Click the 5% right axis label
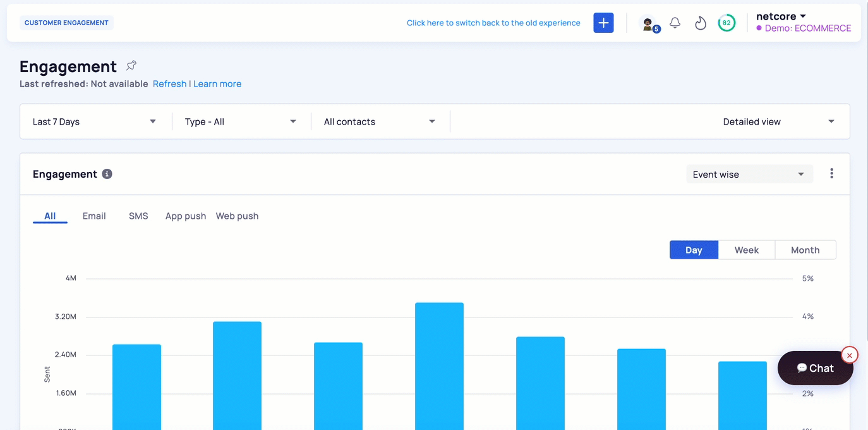Viewport: 868px width, 430px height. pos(807,278)
